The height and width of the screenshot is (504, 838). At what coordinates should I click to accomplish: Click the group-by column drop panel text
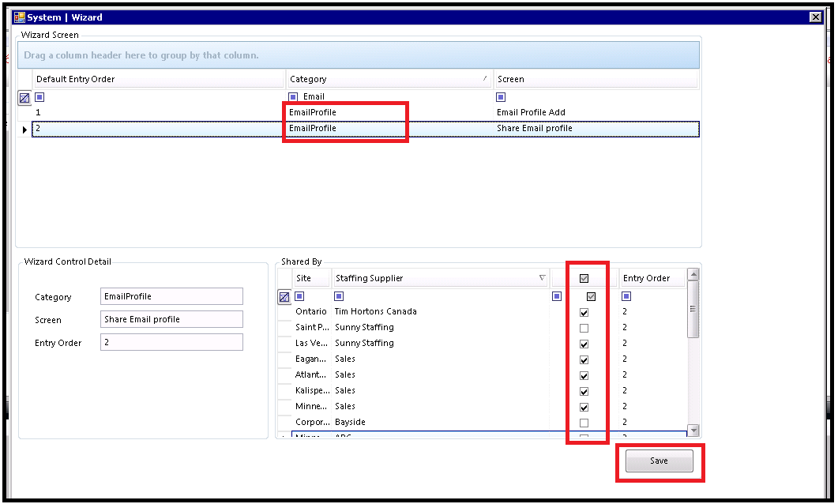tap(141, 55)
